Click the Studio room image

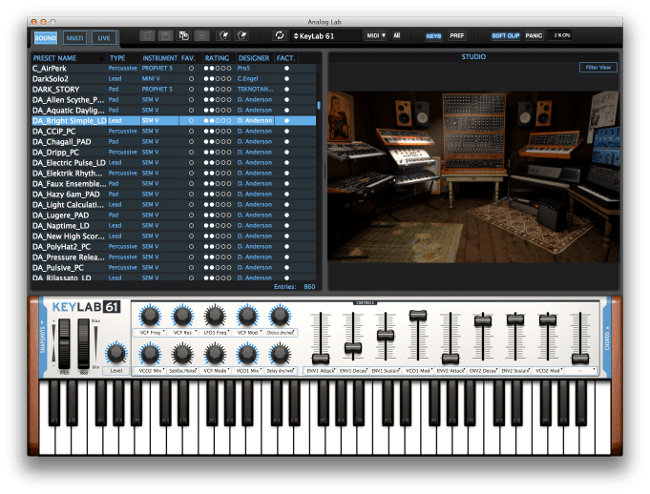point(473,177)
